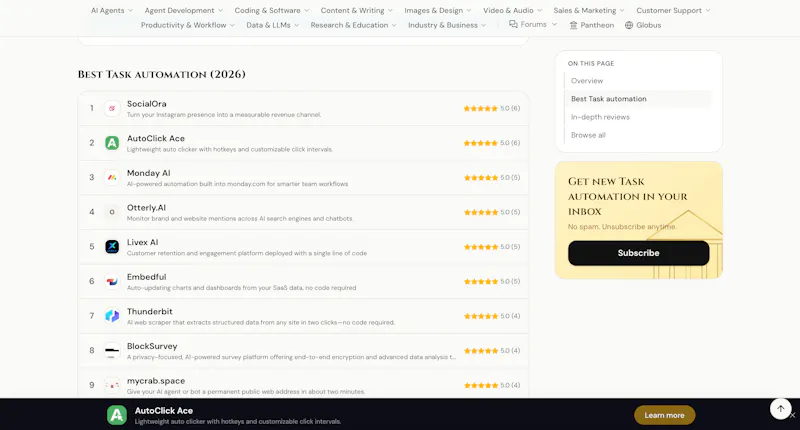The width and height of the screenshot is (800, 430).
Task: Click the AutoClick Ace green icon in list
Action: click(x=112, y=143)
